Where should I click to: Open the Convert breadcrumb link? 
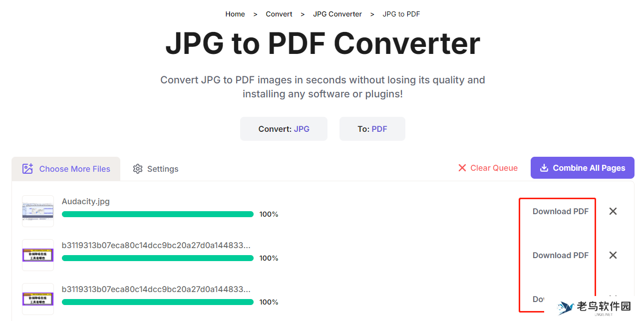[279, 14]
